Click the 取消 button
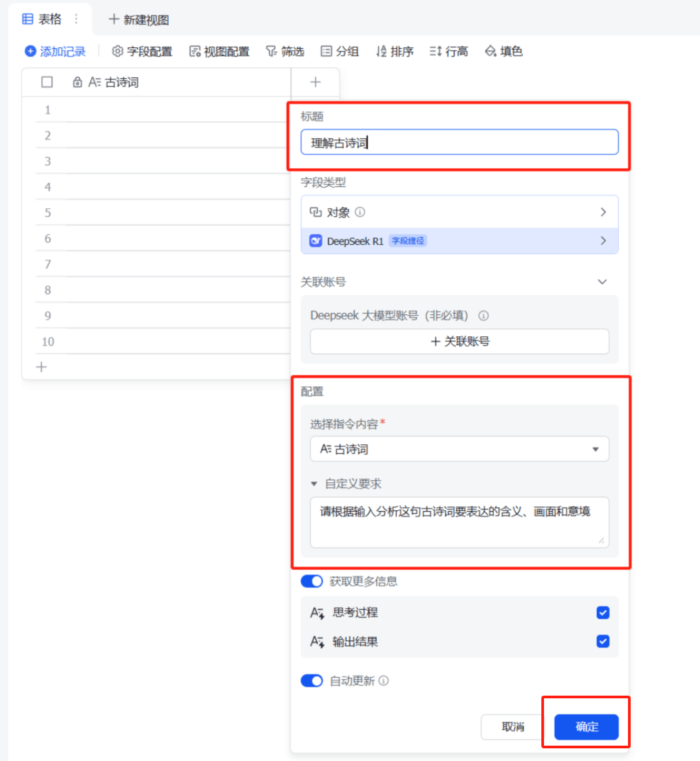The width and height of the screenshot is (700, 761). coord(513,727)
